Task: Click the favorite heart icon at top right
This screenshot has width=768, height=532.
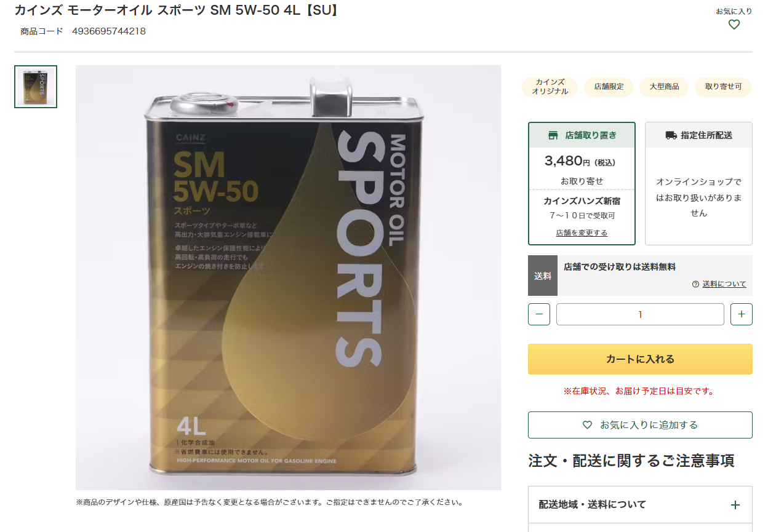Action: click(734, 25)
